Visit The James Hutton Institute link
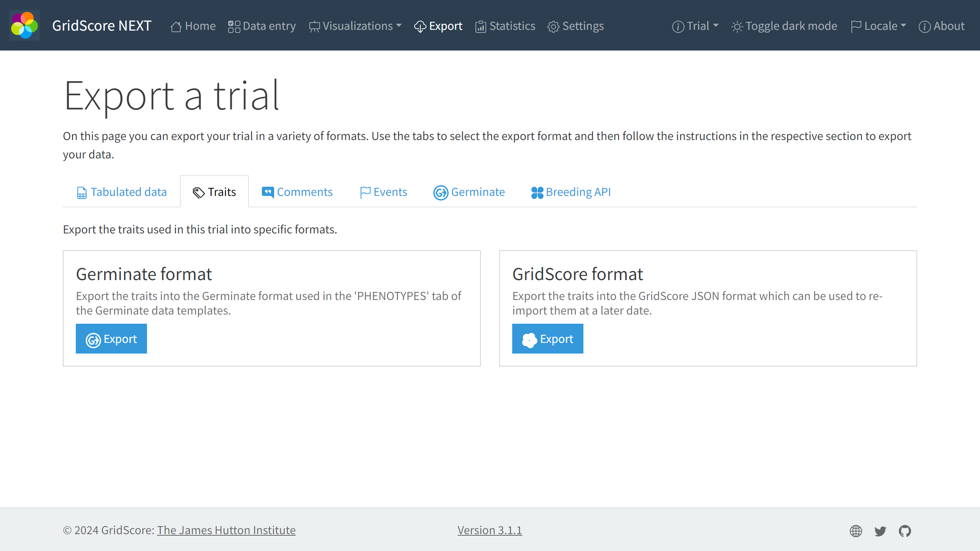980x551 pixels. [x=226, y=530]
